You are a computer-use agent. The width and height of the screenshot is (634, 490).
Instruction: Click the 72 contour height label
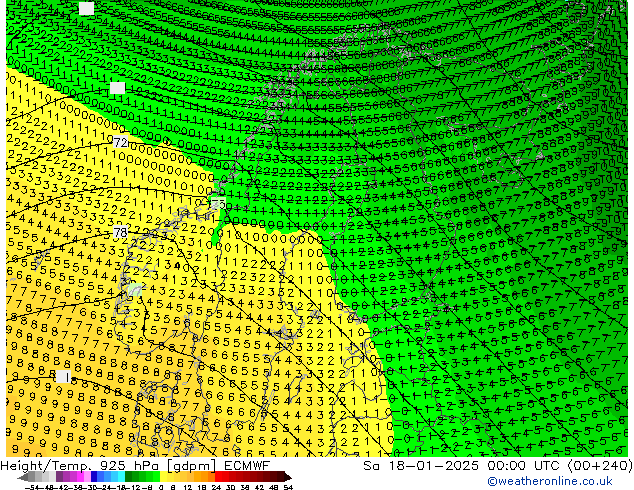pos(120,142)
